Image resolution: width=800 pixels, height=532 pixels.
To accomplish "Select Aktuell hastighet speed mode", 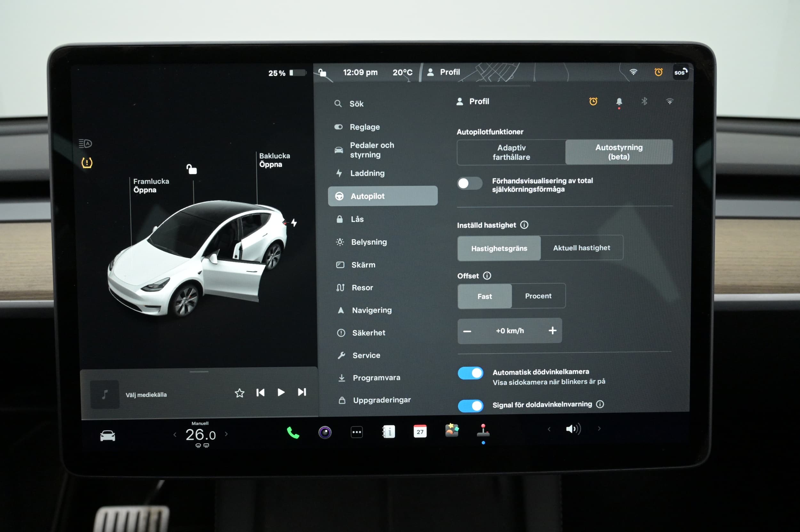I will tap(581, 248).
